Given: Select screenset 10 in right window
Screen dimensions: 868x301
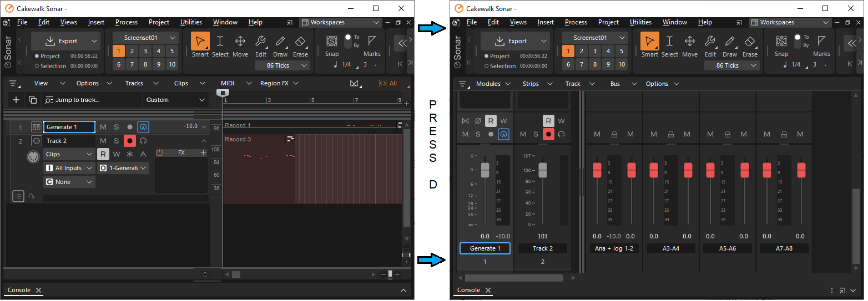Looking at the screenshot, I should [622, 64].
